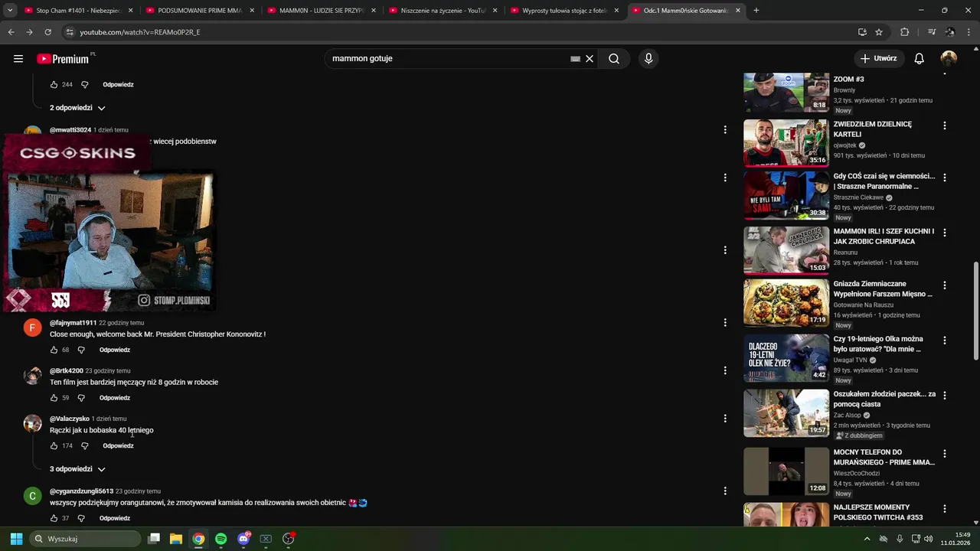980x551 pixels.
Task: Switch to the Stop Cham #1401 tab
Action: [x=78, y=11]
